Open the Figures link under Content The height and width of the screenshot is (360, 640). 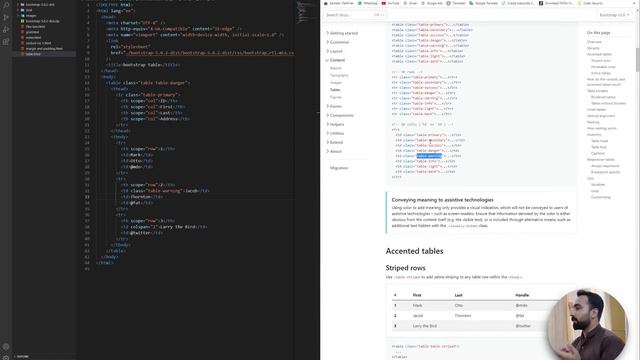click(x=336, y=97)
